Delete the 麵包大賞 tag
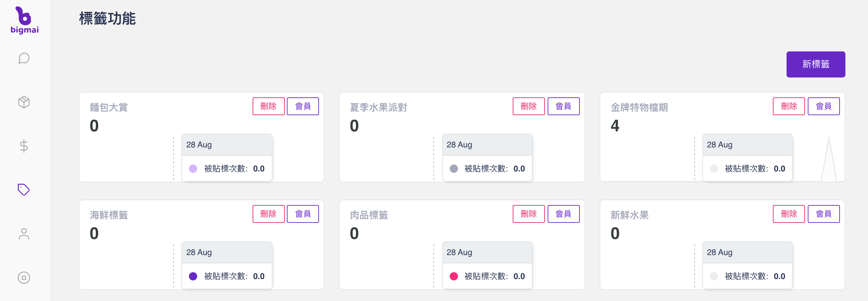The width and height of the screenshot is (868, 301). click(x=269, y=106)
